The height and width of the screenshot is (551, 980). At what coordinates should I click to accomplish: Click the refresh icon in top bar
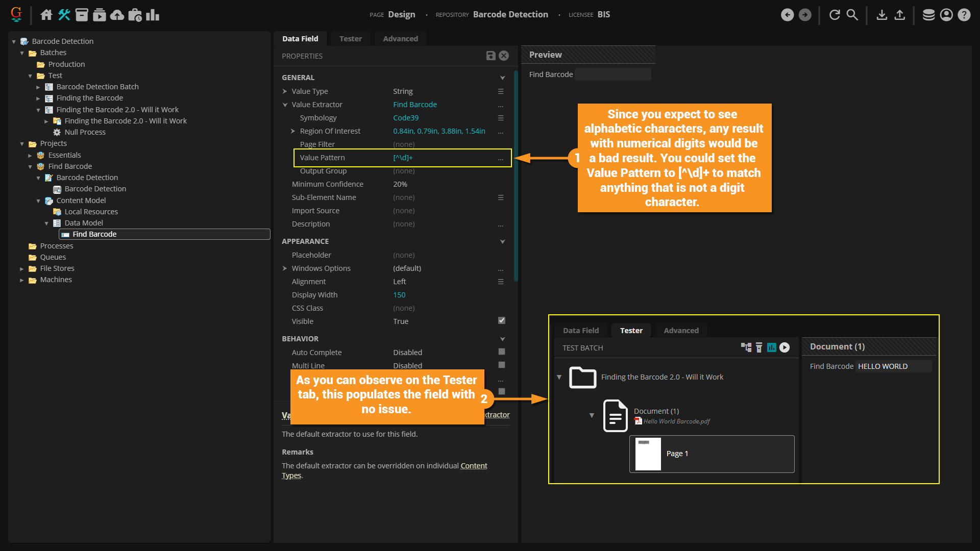point(835,15)
